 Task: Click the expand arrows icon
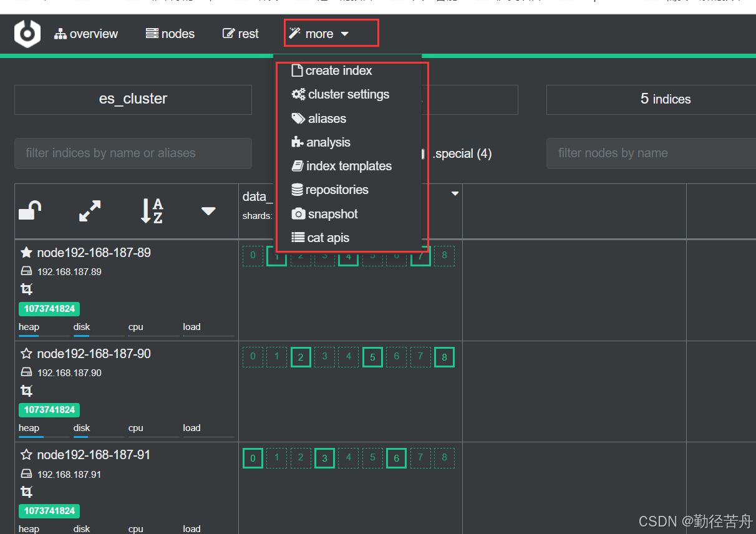click(90, 211)
